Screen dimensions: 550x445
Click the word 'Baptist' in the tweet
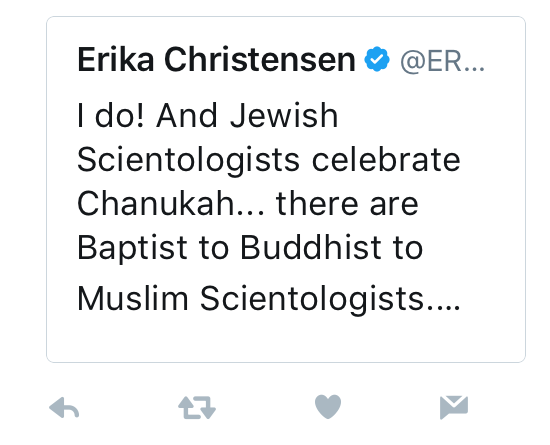point(132,249)
